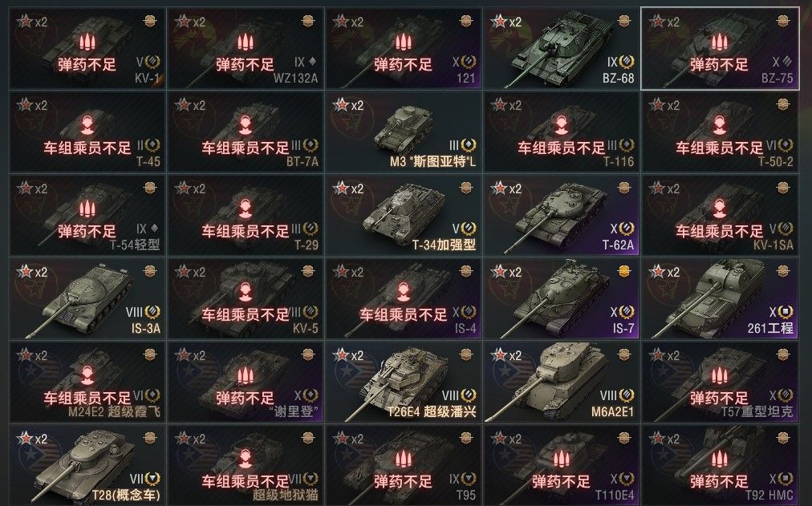Choose the IS-3A tier VIII tank

click(x=87, y=298)
